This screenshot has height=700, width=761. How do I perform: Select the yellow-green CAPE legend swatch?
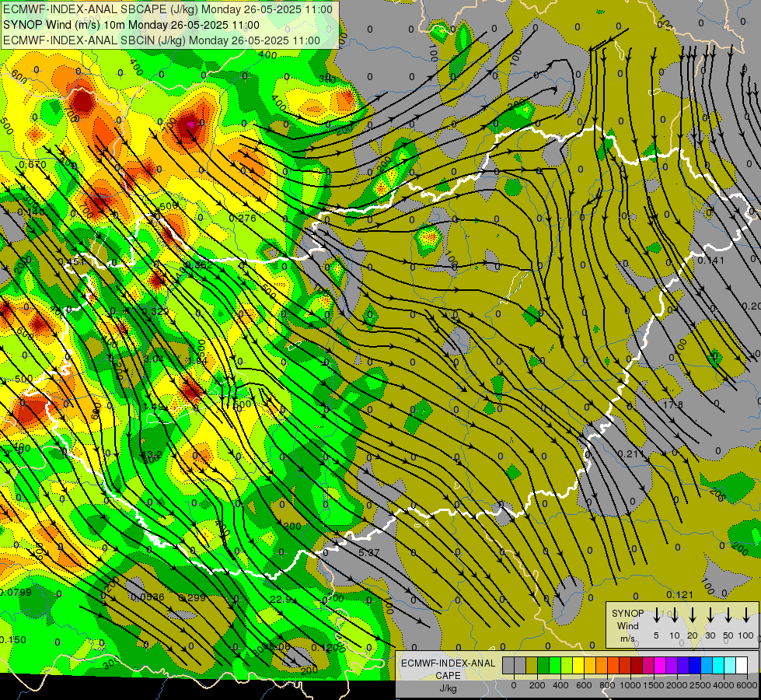[x=567, y=665]
